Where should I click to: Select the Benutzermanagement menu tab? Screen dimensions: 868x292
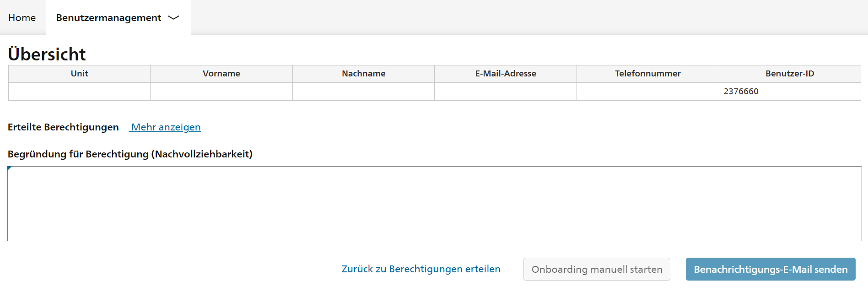pyautogui.click(x=118, y=17)
